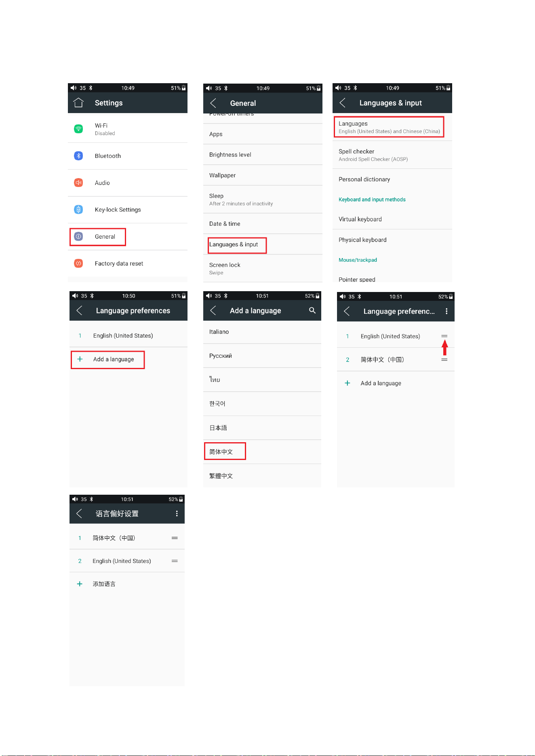The height and width of the screenshot is (756, 535).
Task: Open Wi-Fi Disabled entry
Action: pos(128,129)
